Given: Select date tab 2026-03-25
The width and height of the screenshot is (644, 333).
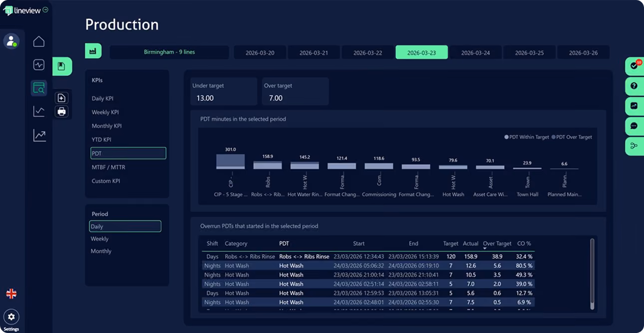Looking at the screenshot, I should click(530, 52).
